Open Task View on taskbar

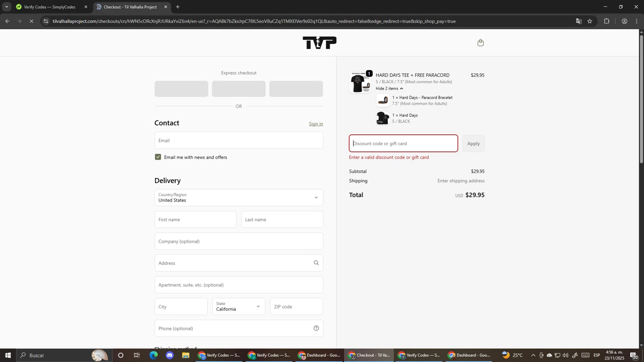point(137,355)
